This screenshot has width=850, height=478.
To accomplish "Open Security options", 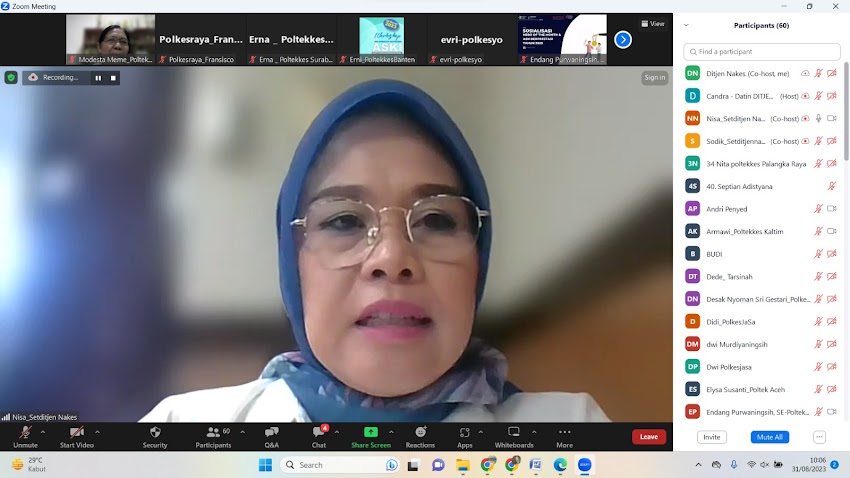I will (x=155, y=437).
